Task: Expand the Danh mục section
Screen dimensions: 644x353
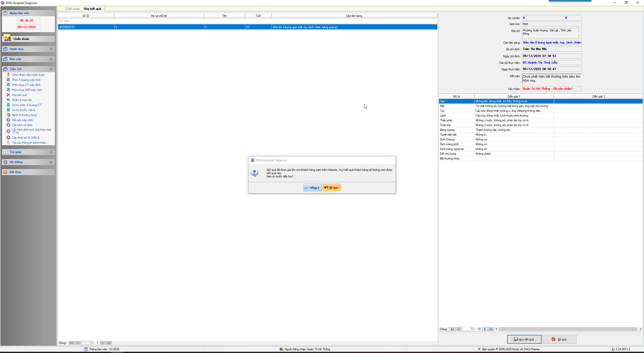Action: (x=51, y=49)
